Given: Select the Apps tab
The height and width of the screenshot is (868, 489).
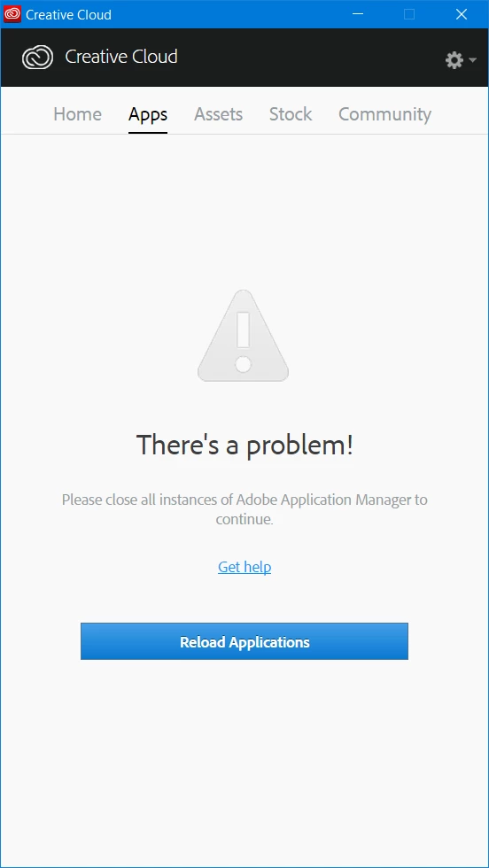Looking at the screenshot, I should pos(148,114).
